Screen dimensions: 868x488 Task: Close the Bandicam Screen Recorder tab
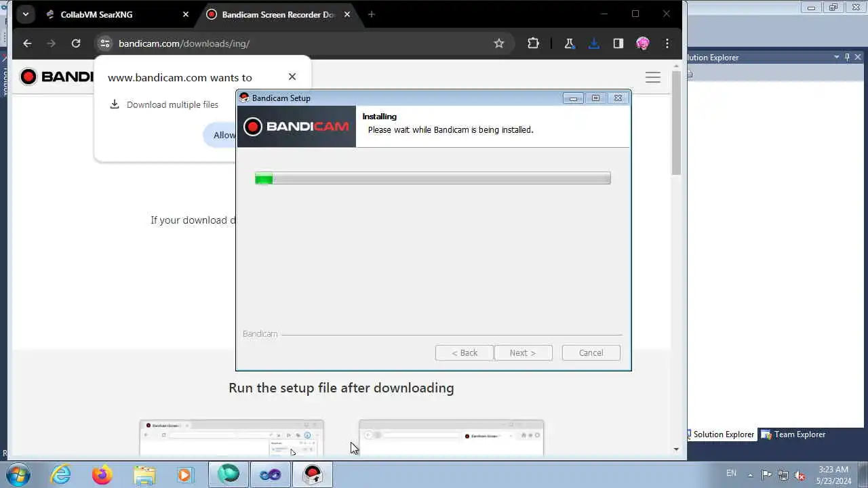347,14
